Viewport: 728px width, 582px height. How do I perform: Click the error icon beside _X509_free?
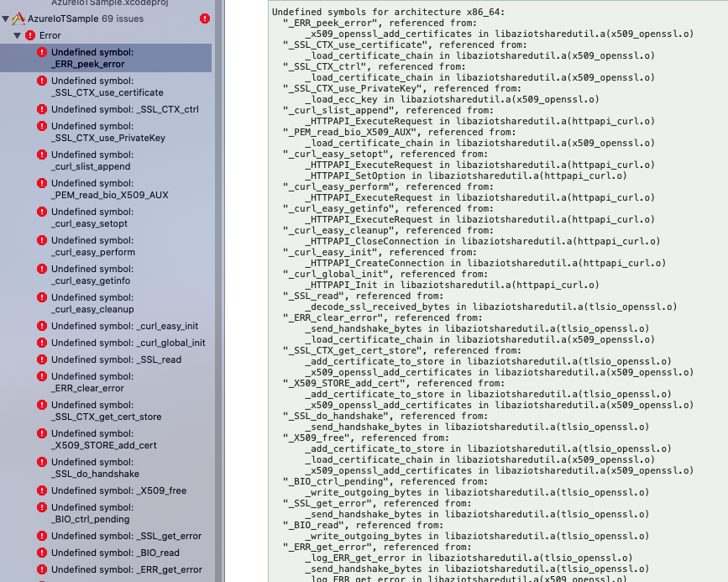(40, 490)
